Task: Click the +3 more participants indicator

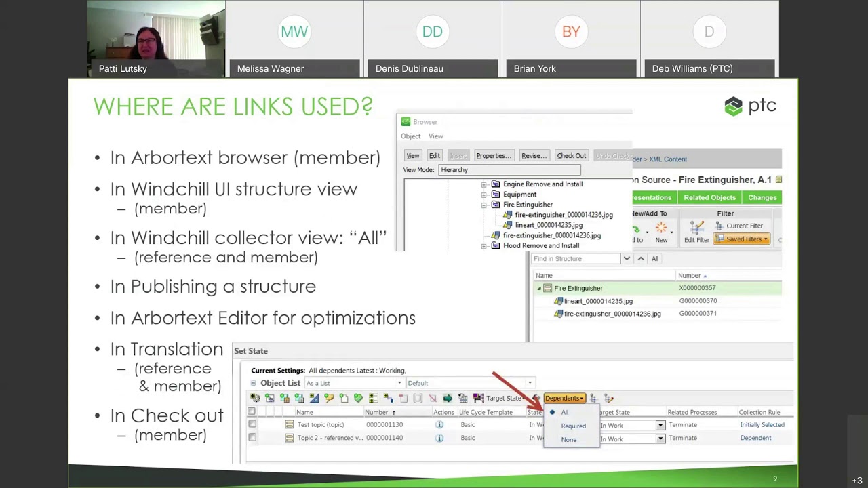Action: (x=857, y=481)
